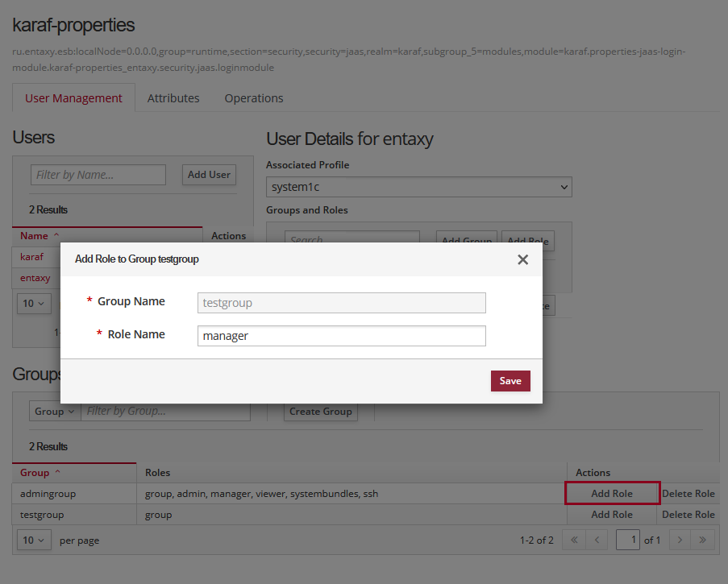The height and width of the screenshot is (584, 728).
Task: Open the Associated Profile dropdown showing system1c
Action: point(418,187)
